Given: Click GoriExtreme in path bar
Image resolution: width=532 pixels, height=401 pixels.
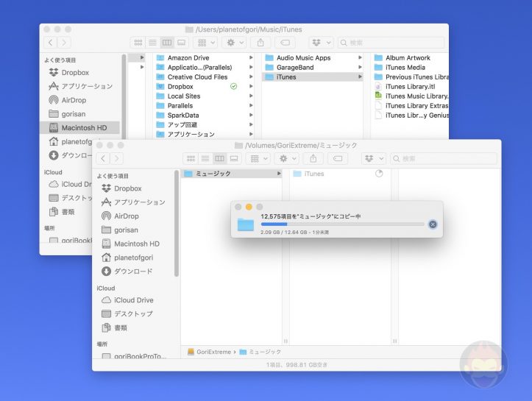Looking at the screenshot, I should [x=209, y=352].
